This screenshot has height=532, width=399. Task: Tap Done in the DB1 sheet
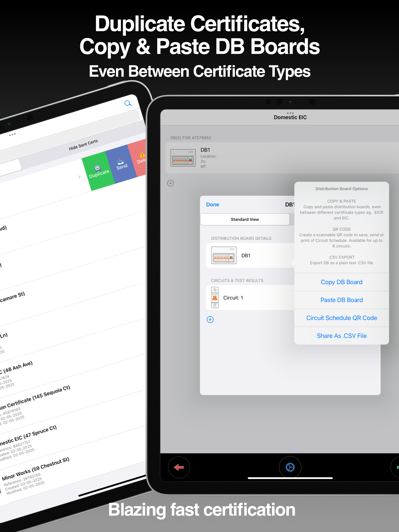click(x=213, y=204)
